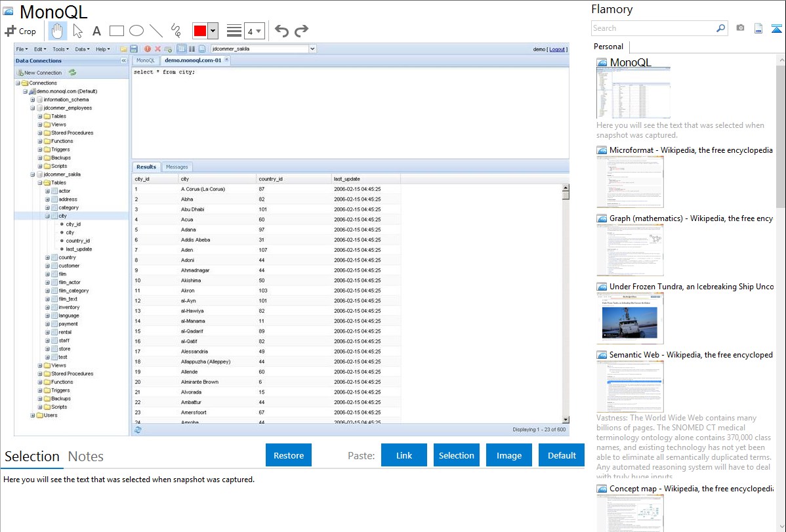Screen dimensions: 786x532
Task: Click the Logout link
Action: (x=557, y=49)
